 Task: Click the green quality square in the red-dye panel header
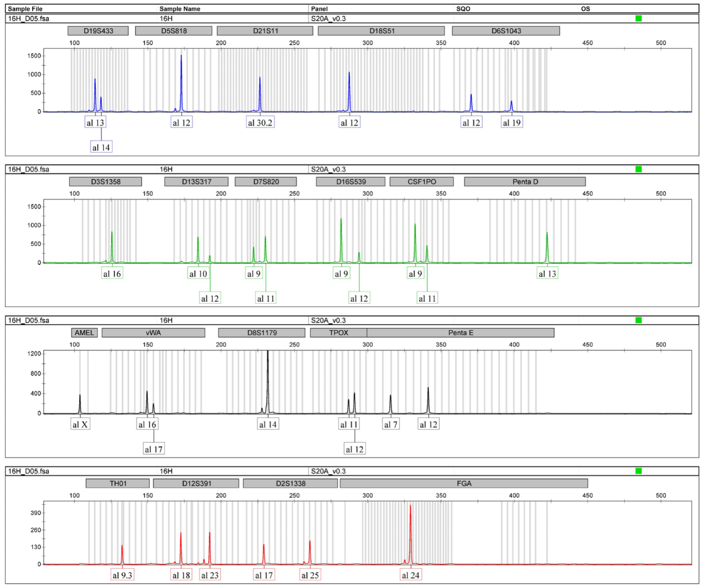[638, 471]
